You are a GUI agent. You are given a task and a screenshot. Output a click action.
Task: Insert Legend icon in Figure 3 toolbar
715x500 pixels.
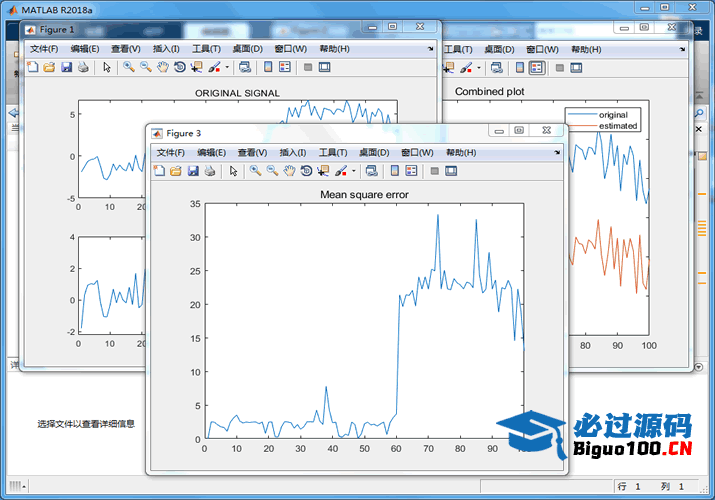pos(411,171)
